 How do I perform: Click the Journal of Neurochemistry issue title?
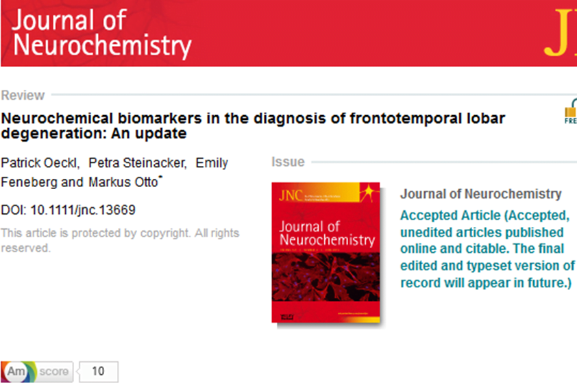click(x=480, y=195)
